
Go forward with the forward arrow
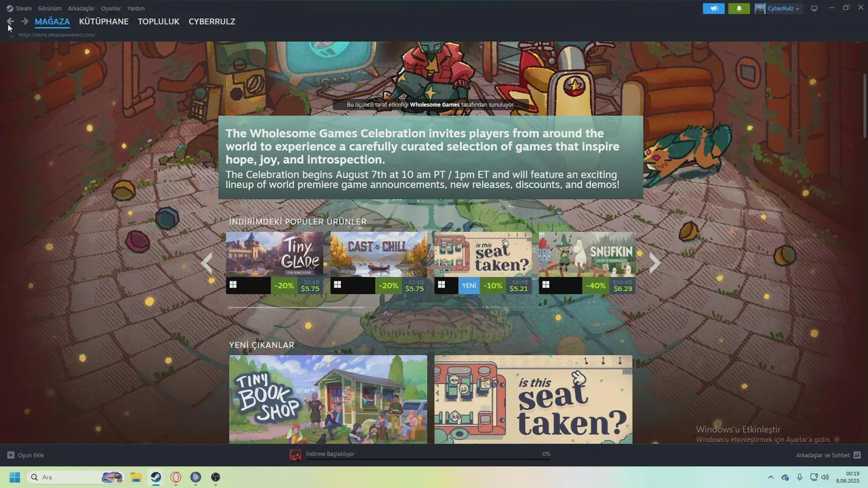point(24,22)
